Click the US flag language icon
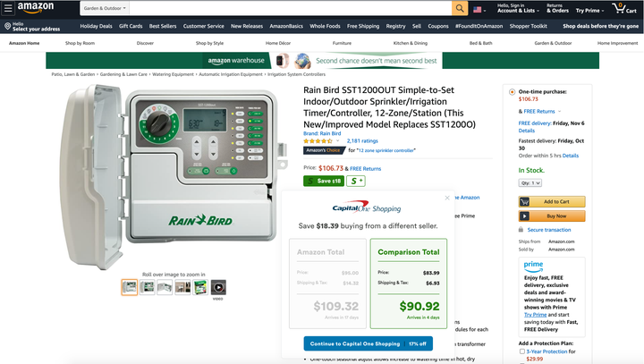This screenshot has height=364, width=644. pyautogui.click(x=479, y=9)
